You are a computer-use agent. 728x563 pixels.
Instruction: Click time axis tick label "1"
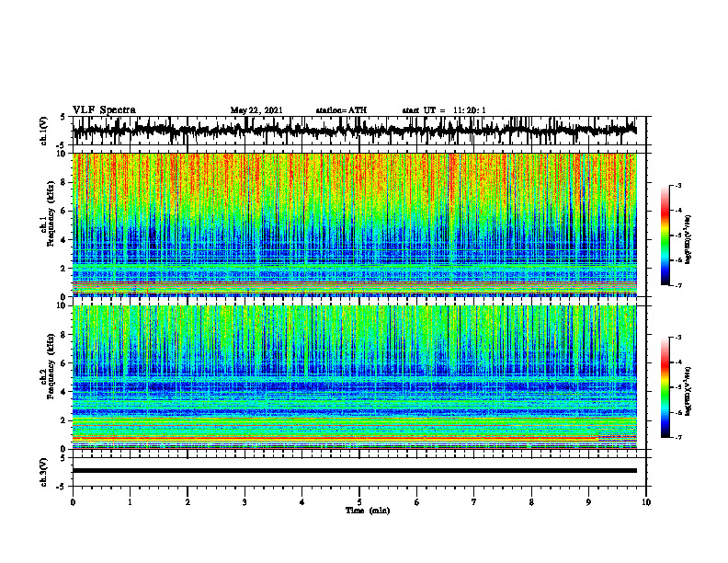(130, 502)
